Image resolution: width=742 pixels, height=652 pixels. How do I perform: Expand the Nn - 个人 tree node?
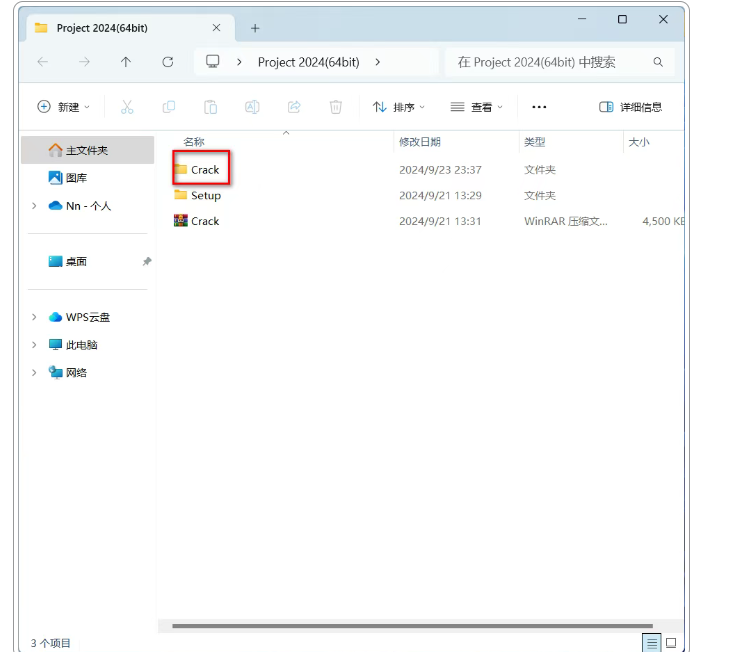(x=34, y=206)
